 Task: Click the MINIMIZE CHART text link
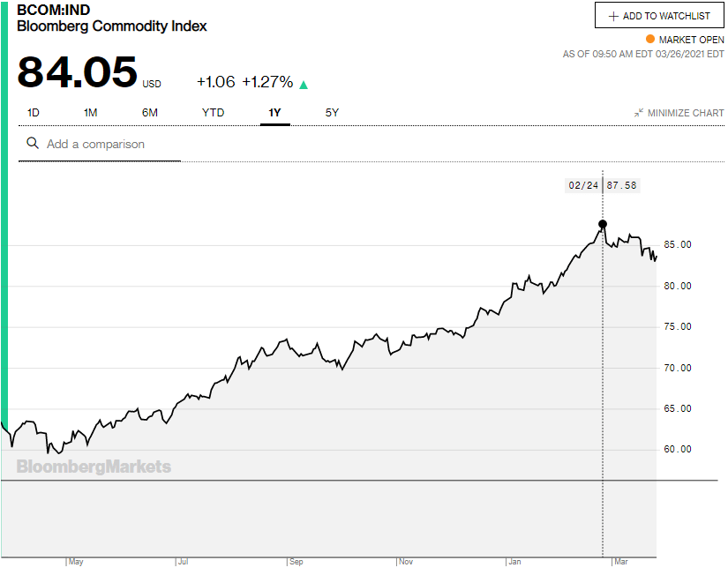pos(686,113)
